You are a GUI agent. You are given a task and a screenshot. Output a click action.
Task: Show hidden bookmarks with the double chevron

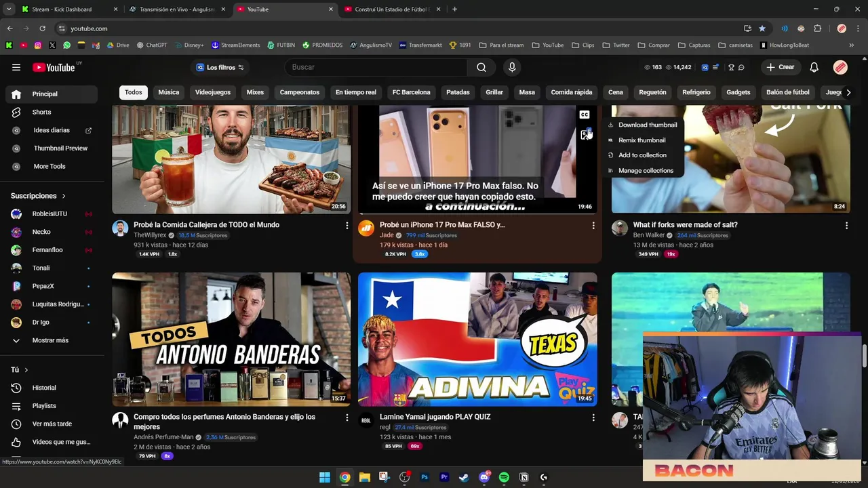[852, 45]
